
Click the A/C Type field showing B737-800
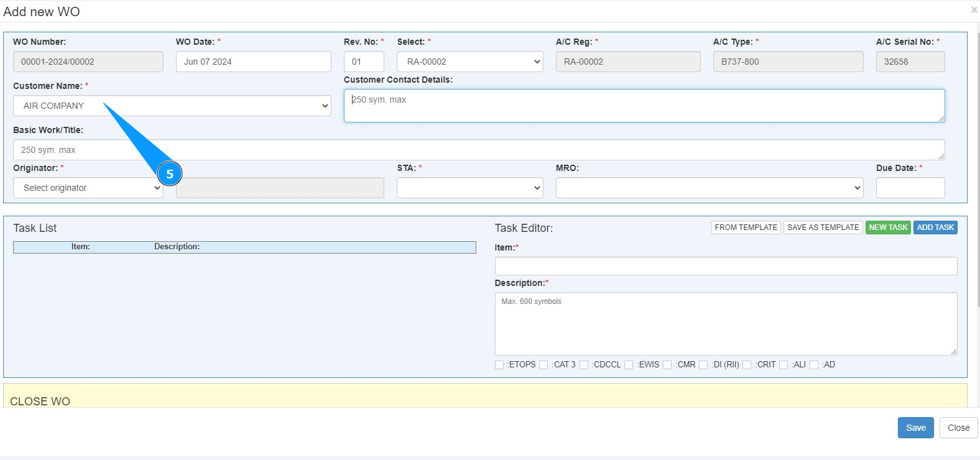coord(788,62)
